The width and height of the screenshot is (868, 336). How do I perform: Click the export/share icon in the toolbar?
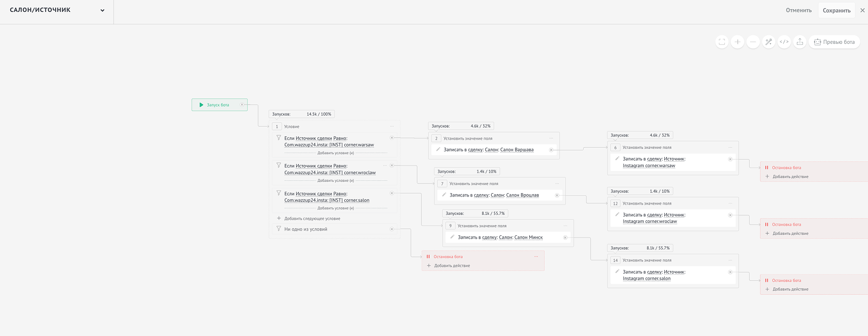800,42
